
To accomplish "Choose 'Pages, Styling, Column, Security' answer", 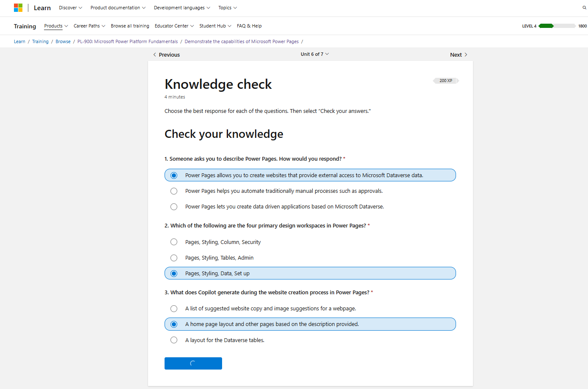I will [310, 242].
